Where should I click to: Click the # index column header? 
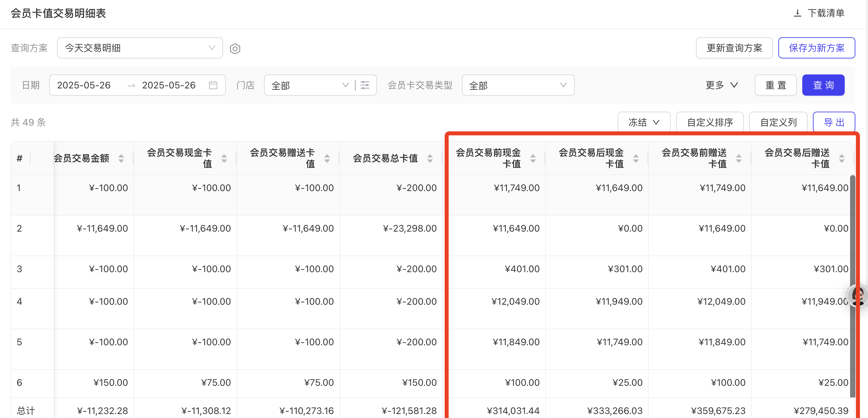(x=20, y=158)
